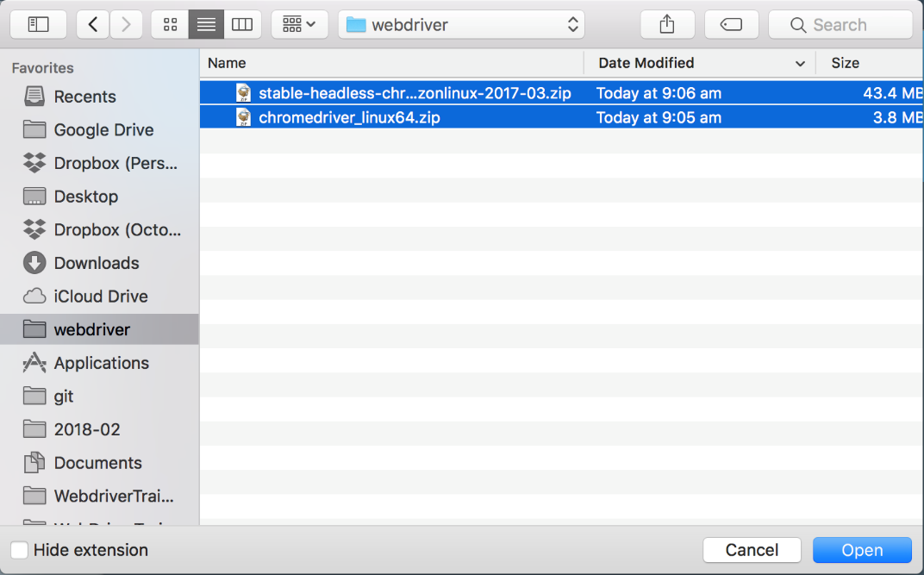Go back to the previous folder
Viewport: 924px width, 575px height.
93,25
